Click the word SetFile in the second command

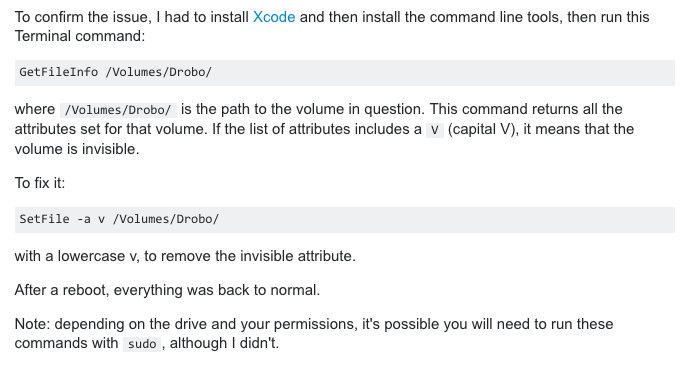pos(44,219)
